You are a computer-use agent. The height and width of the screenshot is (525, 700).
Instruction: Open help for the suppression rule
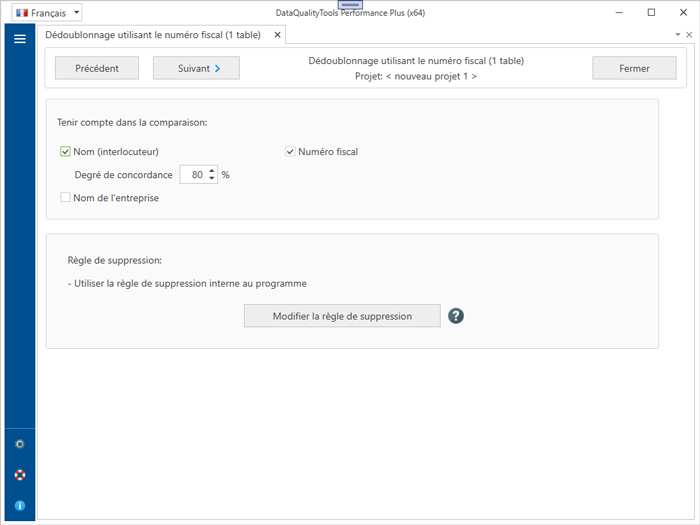456,316
